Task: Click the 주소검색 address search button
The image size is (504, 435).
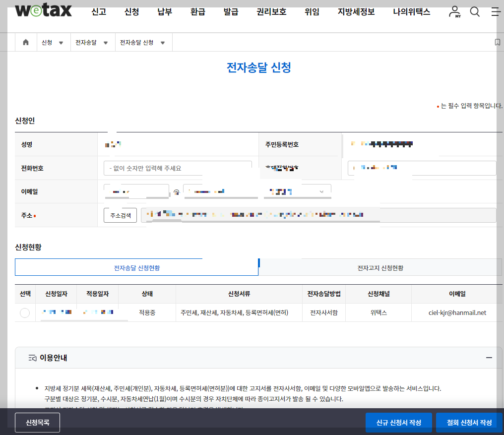Action: point(120,215)
